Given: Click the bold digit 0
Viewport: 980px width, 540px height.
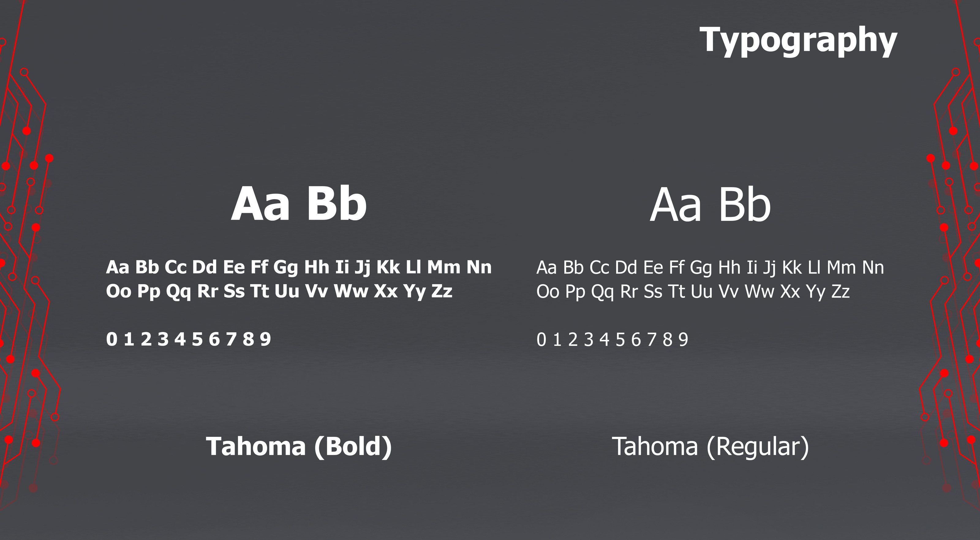Looking at the screenshot, I should pyautogui.click(x=111, y=339).
